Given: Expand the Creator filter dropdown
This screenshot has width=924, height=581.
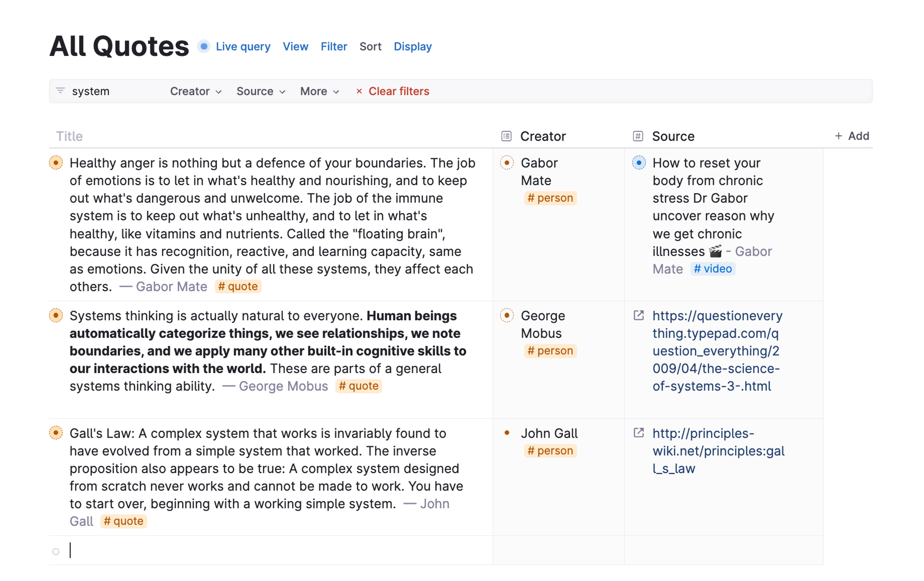Looking at the screenshot, I should (196, 91).
